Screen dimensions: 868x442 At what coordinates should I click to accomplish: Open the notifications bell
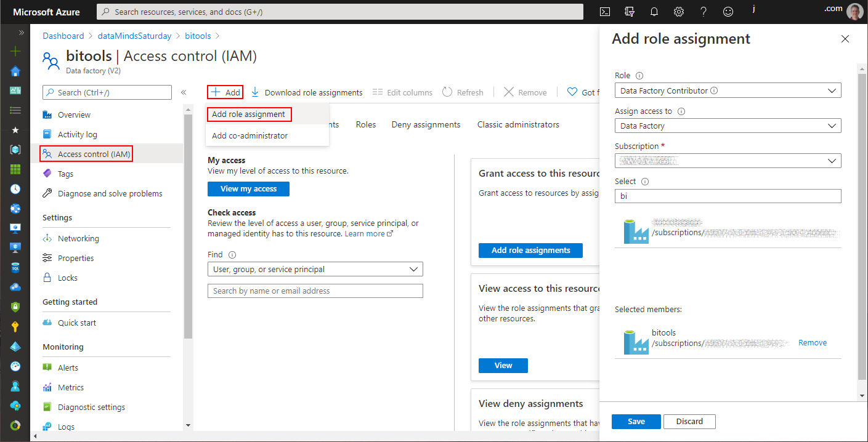[654, 11]
